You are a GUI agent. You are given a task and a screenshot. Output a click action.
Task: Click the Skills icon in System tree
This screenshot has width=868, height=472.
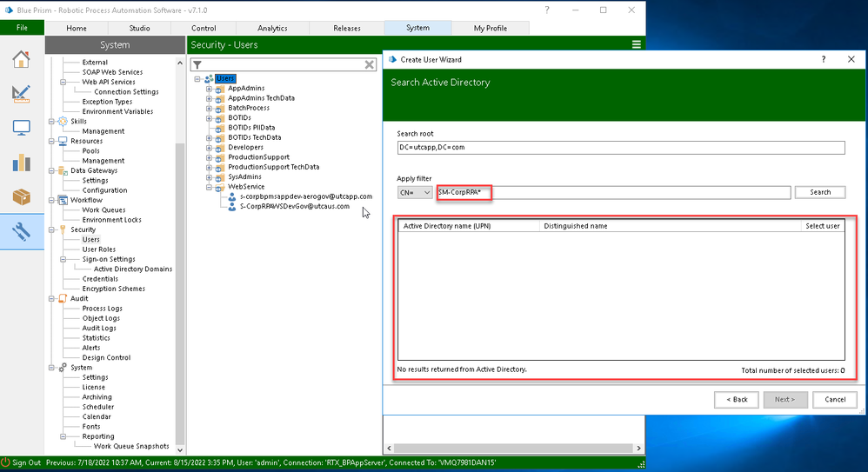[63, 121]
